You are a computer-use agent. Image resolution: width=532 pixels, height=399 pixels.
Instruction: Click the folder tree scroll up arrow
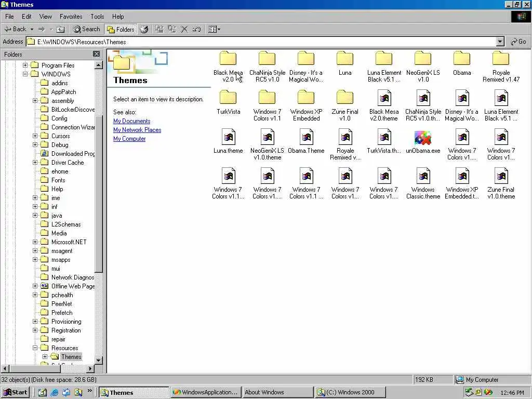(99, 65)
